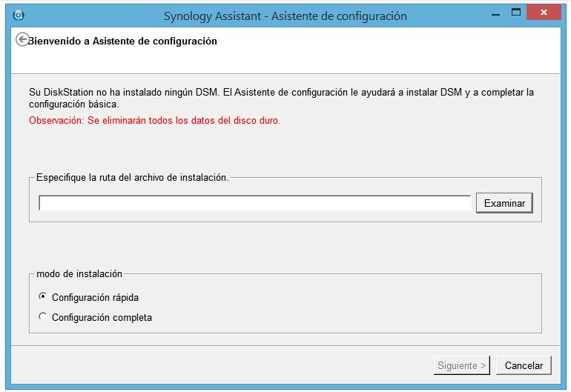571x392 pixels.
Task: Click the Configuración rápida label text
Action: 96,297
